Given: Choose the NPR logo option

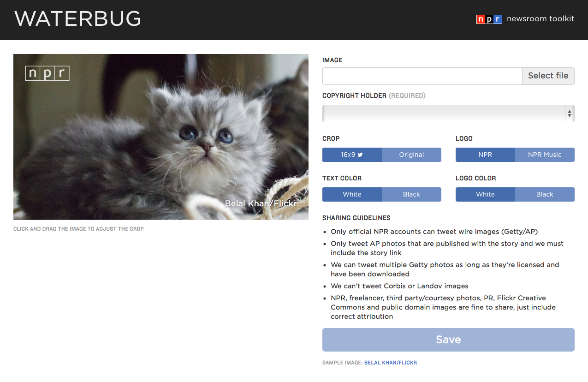Looking at the screenshot, I should (485, 155).
